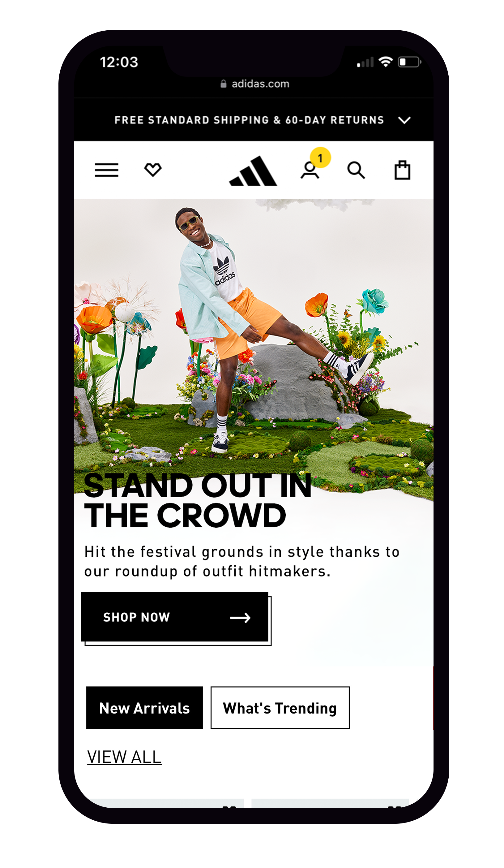Tap the lock icon beside adidas.com
Screen dimensions: 504x868
pos(224,84)
